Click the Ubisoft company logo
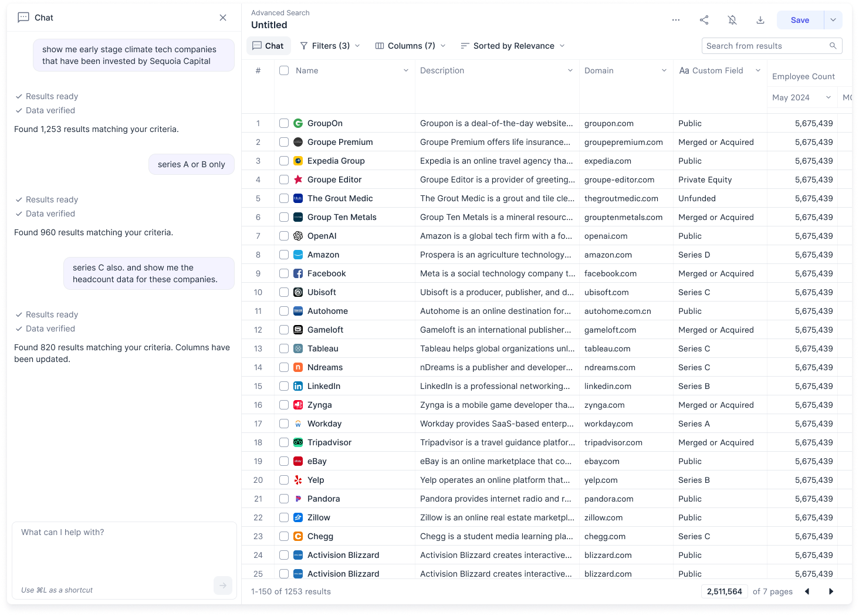The image size is (859, 616). point(298,292)
